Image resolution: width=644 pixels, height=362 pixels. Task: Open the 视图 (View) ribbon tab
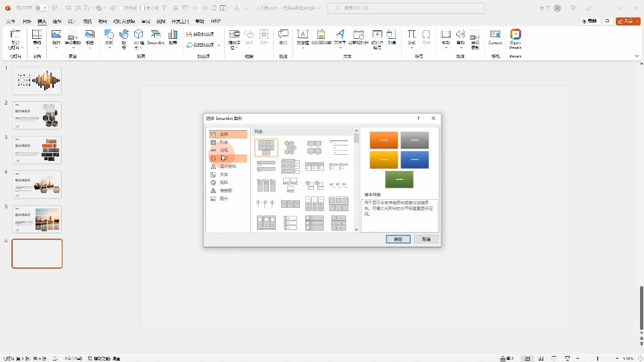(160, 21)
